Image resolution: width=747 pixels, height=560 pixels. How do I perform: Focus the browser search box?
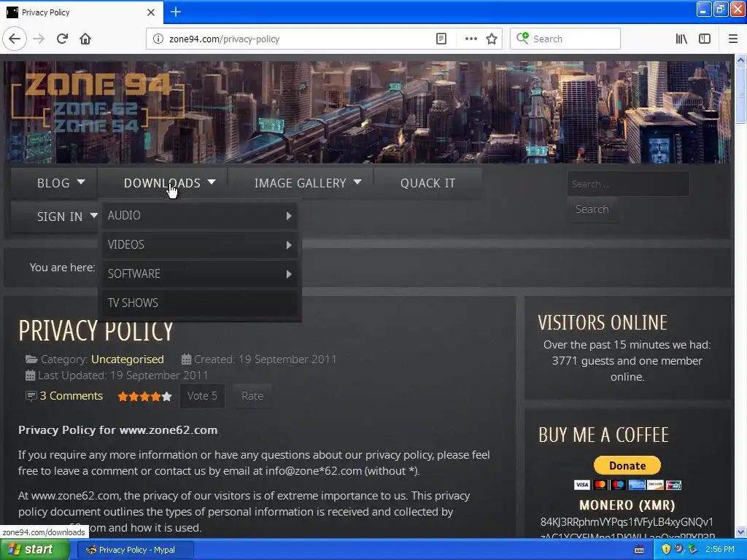[x=565, y=39]
